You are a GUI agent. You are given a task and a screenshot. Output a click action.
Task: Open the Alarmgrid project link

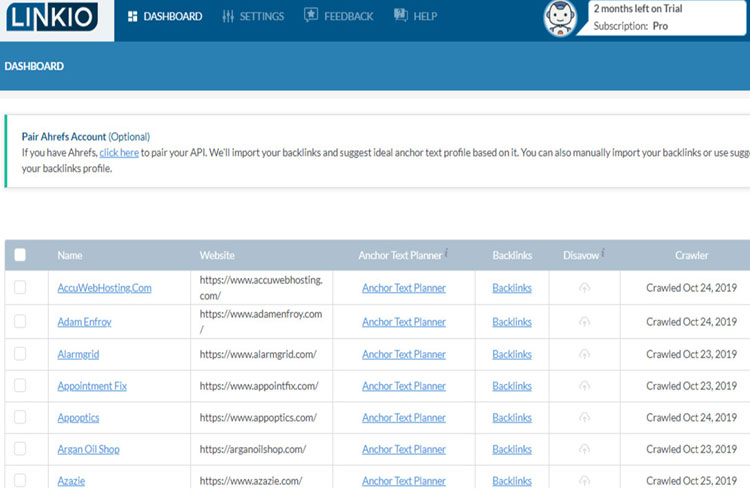coord(78,355)
